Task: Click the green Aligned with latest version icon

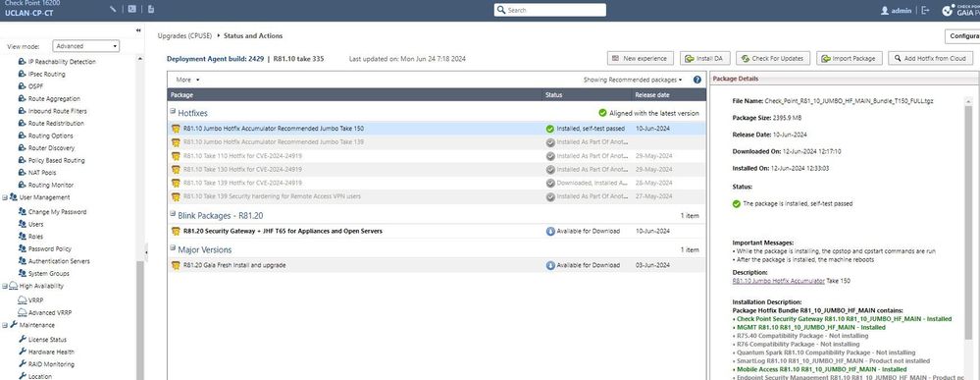Action: pyautogui.click(x=602, y=113)
